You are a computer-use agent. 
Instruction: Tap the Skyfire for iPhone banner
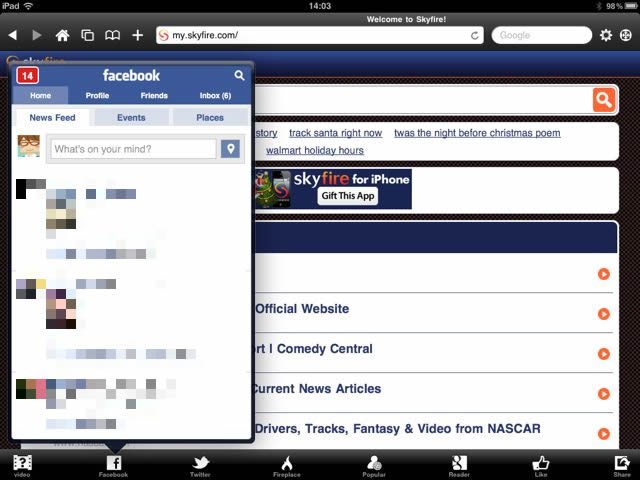coord(333,189)
